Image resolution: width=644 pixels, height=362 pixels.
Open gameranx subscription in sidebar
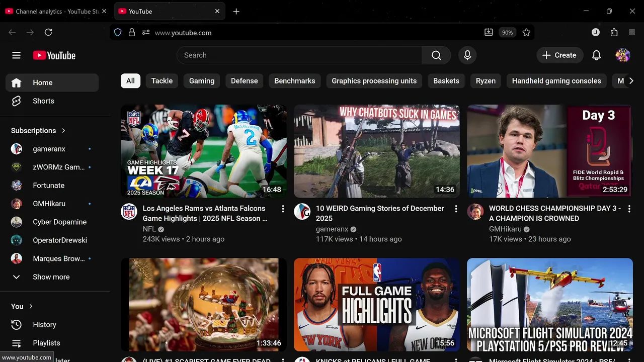52,149
